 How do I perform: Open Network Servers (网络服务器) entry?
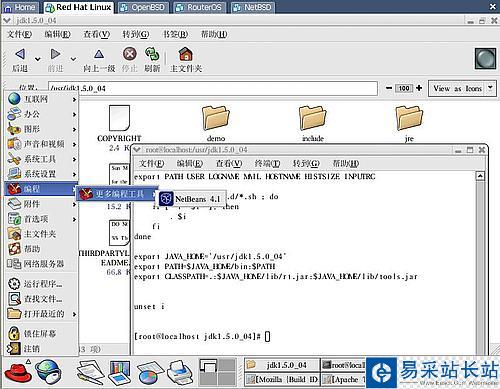point(42,264)
